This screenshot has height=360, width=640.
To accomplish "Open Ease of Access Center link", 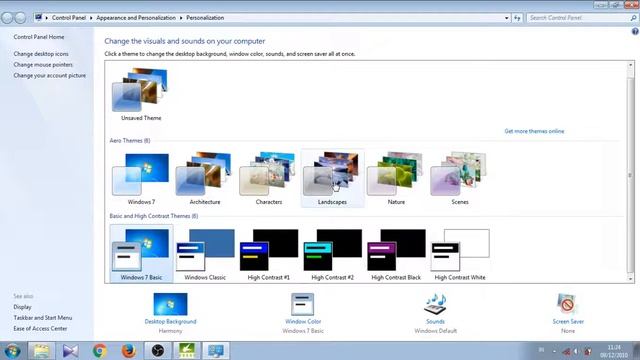I will 40,328.
